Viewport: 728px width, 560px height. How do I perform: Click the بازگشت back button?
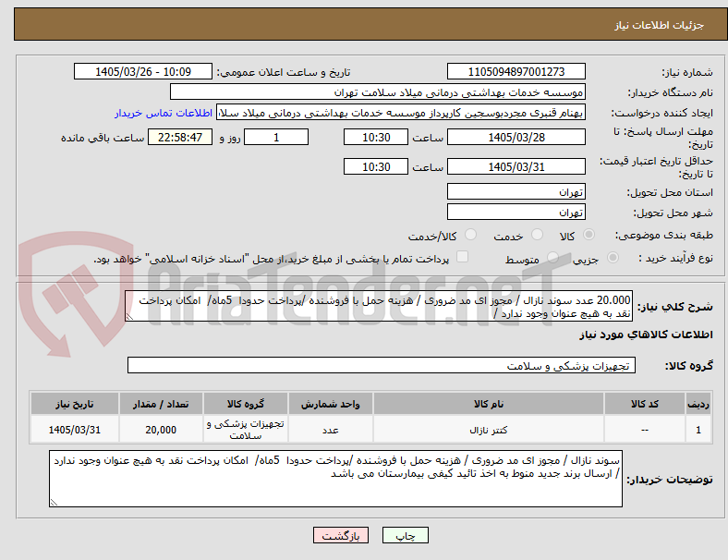pyautogui.click(x=341, y=535)
